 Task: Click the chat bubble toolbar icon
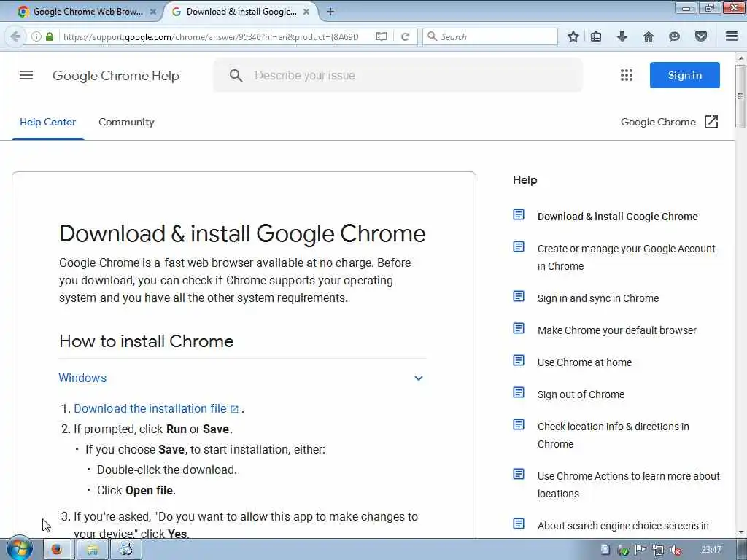674,36
